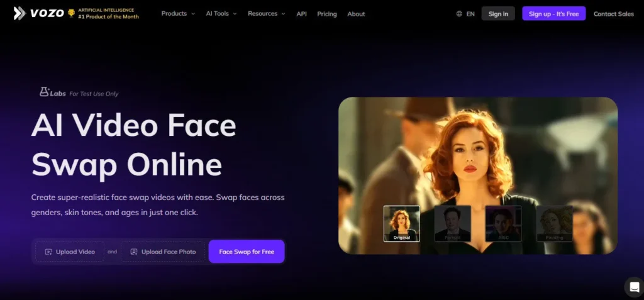Open the chat support bubble icon
Image resolution: width=644 pixels, height=300 pixels.
click(634, 286)
